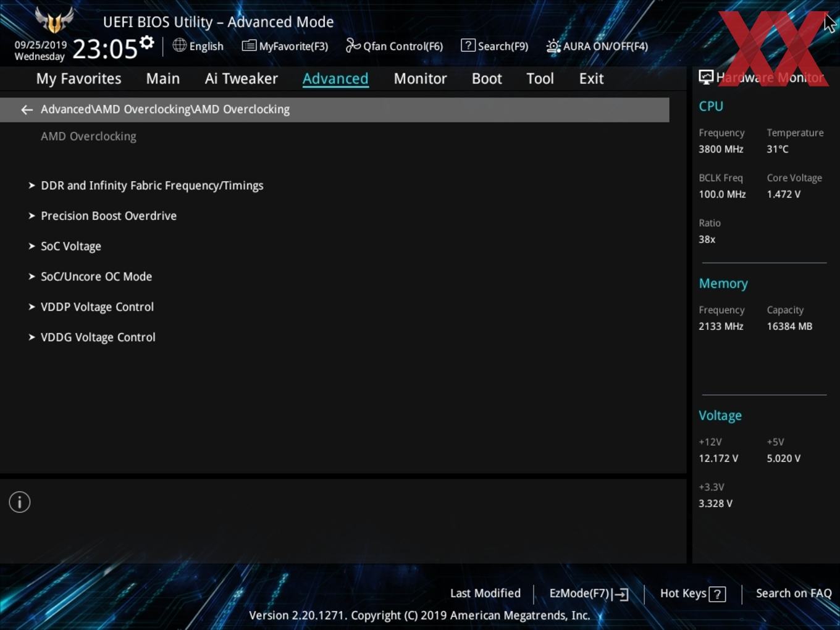Open MyFavorite(F3) label
840x630 pixels.
point(293,46)
